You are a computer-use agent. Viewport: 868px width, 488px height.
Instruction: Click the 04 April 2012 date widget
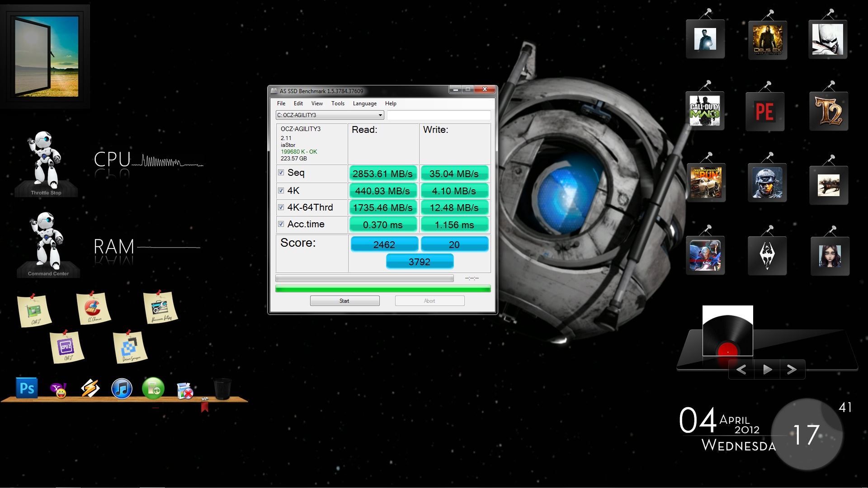pyautogui.click(x=727, y=428)
